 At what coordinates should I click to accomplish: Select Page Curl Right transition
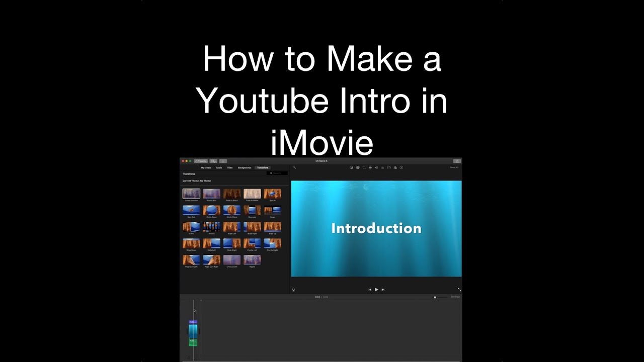point(211,260)
